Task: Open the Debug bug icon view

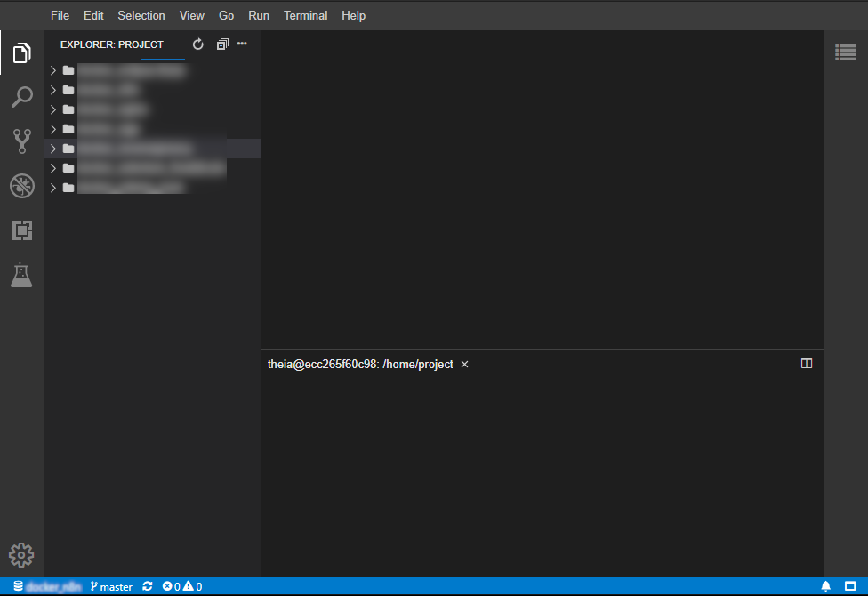Action: coord(22,186)
